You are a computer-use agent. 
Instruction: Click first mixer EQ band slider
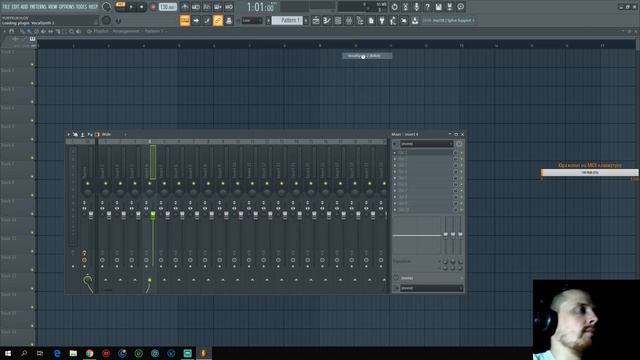tap(445, 235)
